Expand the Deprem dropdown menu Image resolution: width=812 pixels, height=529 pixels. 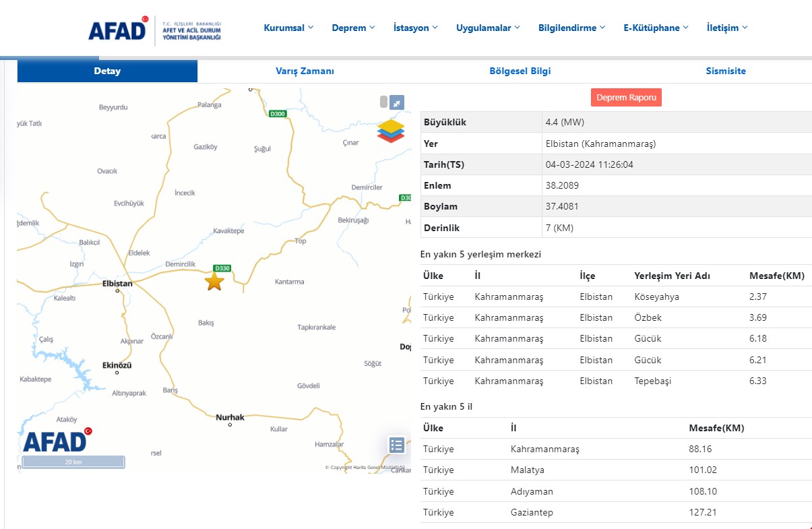[353, 28]
